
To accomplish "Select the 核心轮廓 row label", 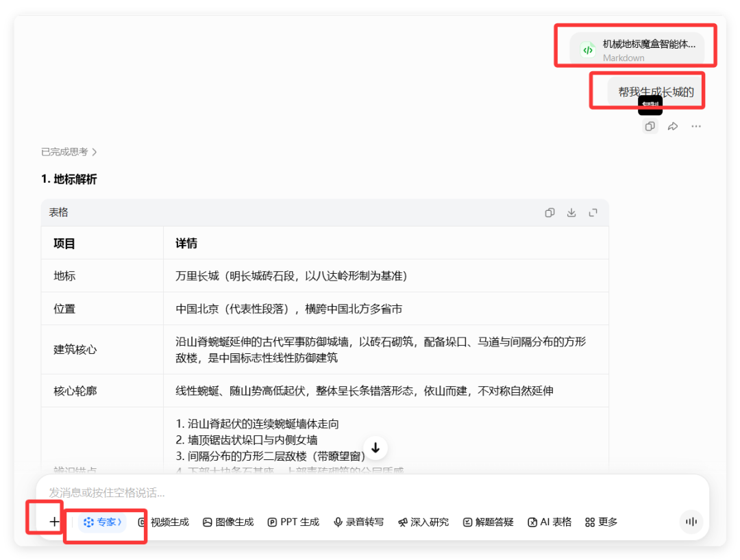I will [75, 391].
